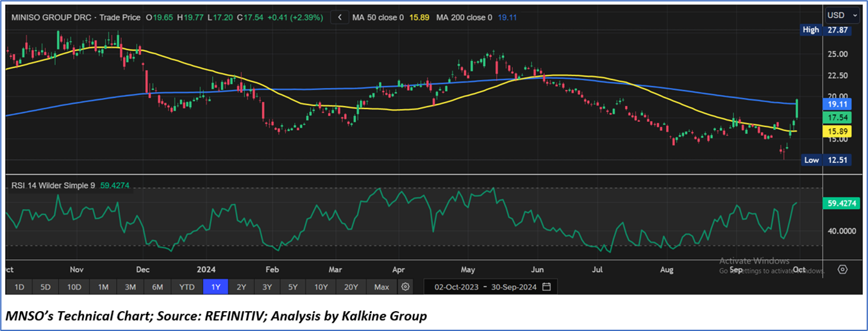Choose the 5Y time range
Screen dimensions: 868x331
coord(292,287)
